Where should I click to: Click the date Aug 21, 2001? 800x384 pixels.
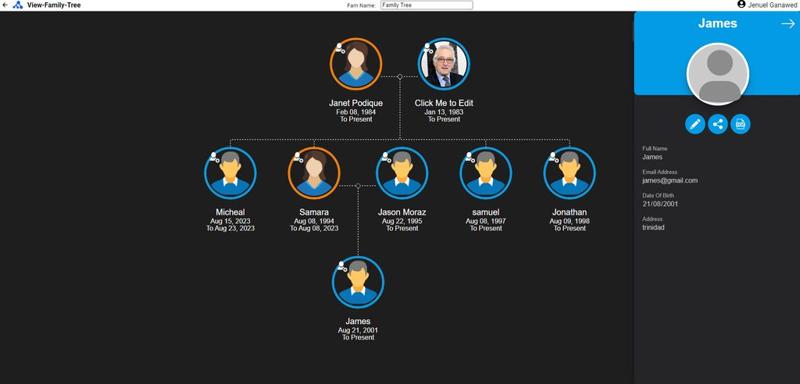358,330
